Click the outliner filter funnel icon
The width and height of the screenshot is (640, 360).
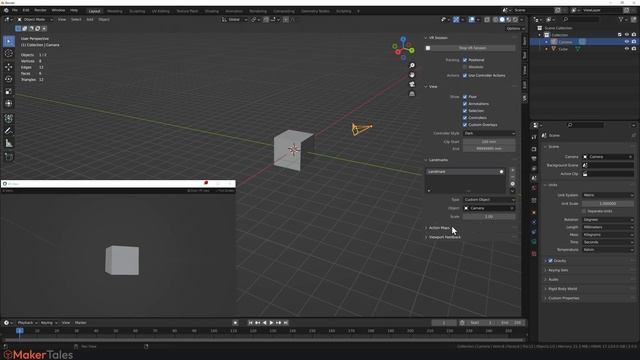tap(621, 19)
